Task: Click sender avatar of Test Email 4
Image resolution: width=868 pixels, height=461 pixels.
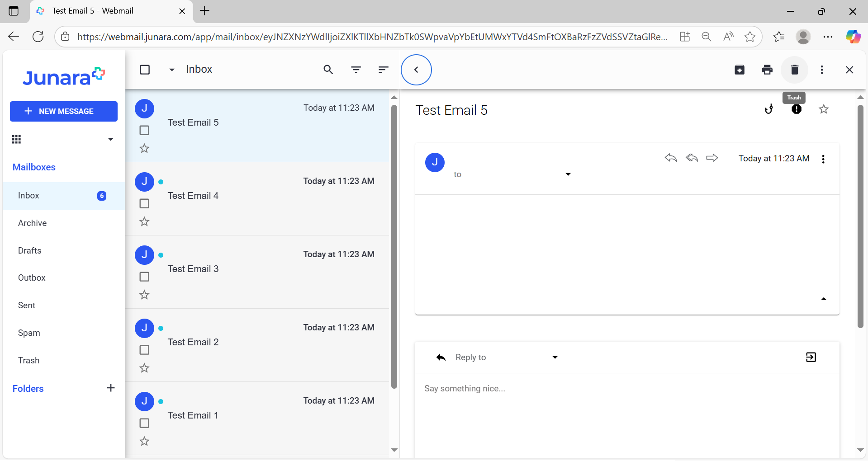Action: click(x=144, y=182)
